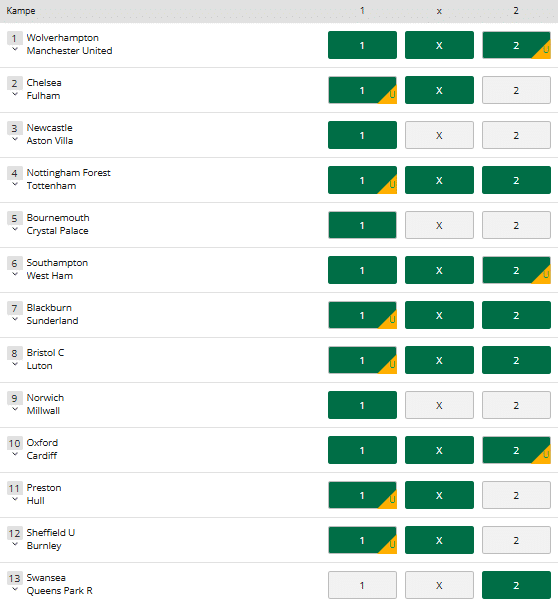Expand match 5 Bournemouth details chevron
This screenshot has height=605, width=558.
(x=15, y=229)
